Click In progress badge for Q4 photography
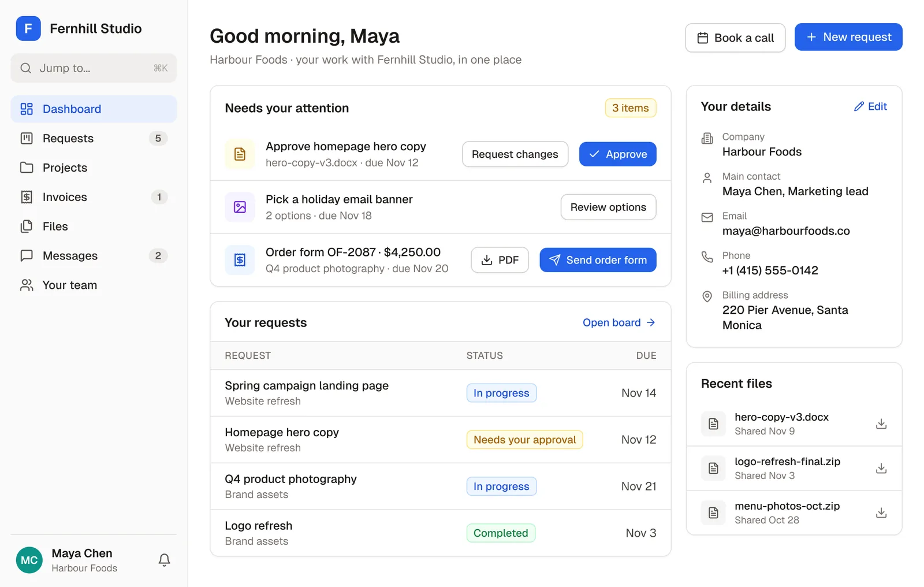 tap(501, 486)
